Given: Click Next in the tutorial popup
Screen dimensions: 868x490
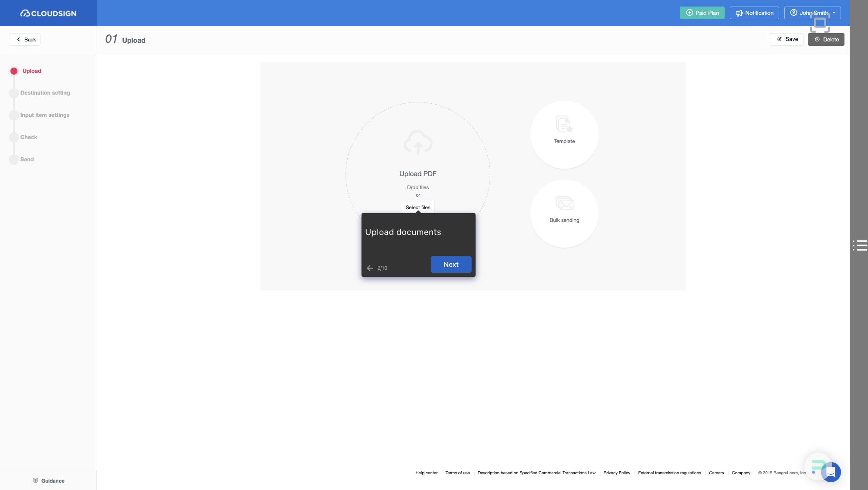Looking at the screenshot, I should pos(451,264).
